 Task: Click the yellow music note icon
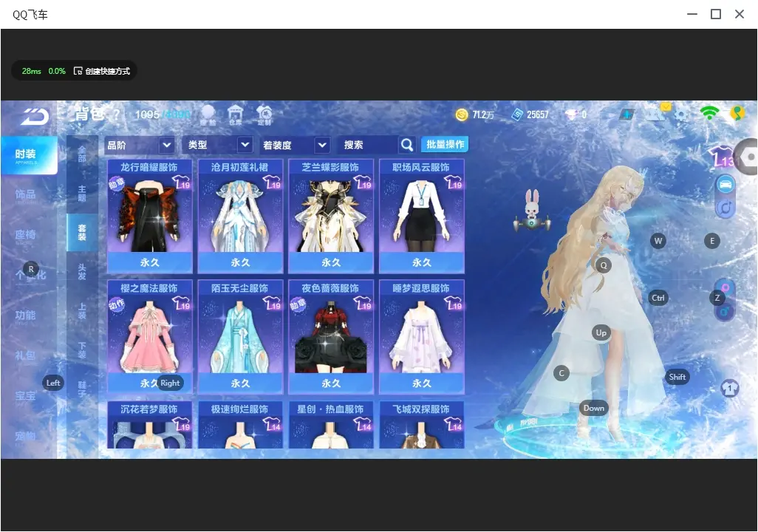pos(737,113)
